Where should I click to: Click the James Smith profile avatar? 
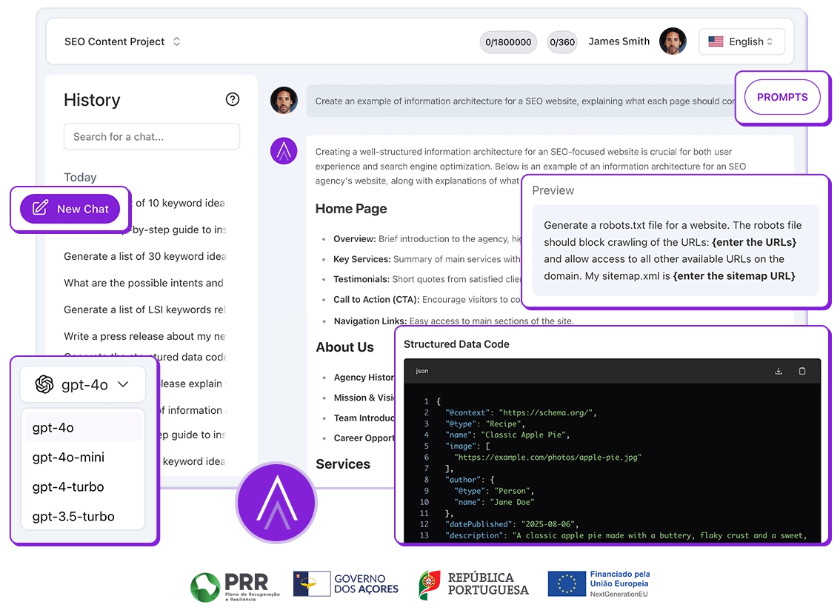point(673,41)
